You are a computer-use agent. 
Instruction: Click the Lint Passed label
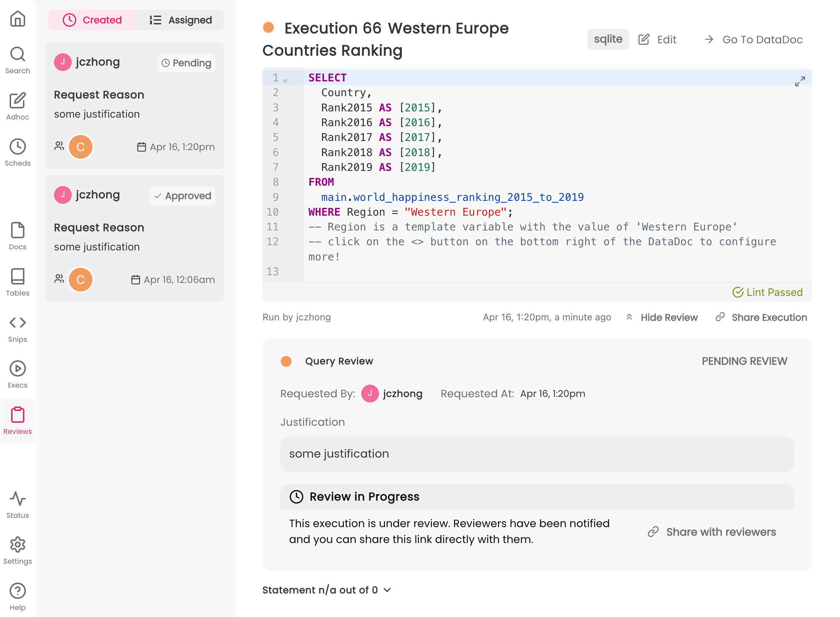775,292
